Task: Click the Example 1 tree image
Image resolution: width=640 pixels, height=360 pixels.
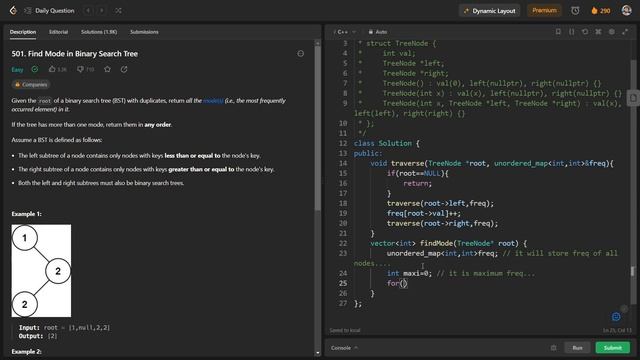Action: coord(41,271)
